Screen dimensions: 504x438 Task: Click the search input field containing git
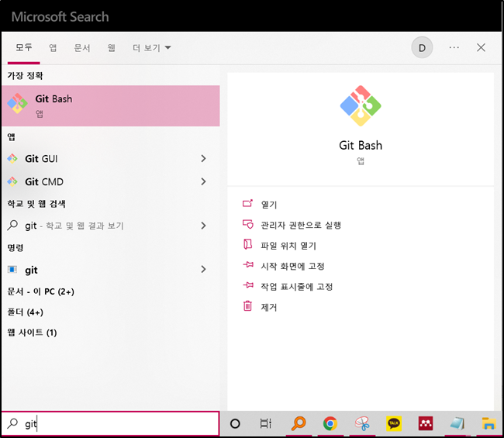(x=111, y=423)
